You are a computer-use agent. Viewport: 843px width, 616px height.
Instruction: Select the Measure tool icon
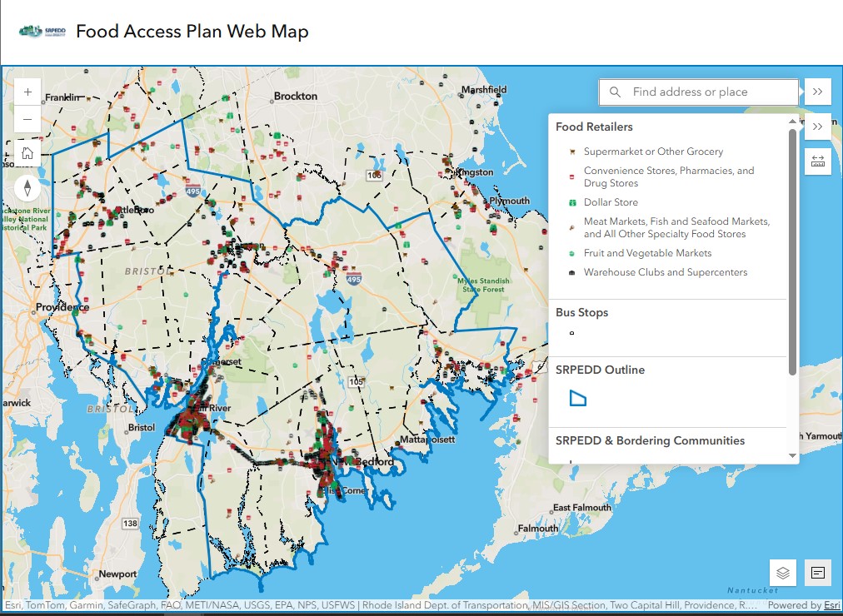817,161
